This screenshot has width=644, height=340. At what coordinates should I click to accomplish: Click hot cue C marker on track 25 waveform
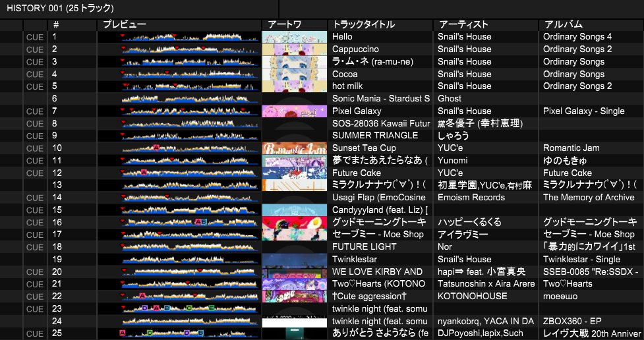(x=150, y=333)
